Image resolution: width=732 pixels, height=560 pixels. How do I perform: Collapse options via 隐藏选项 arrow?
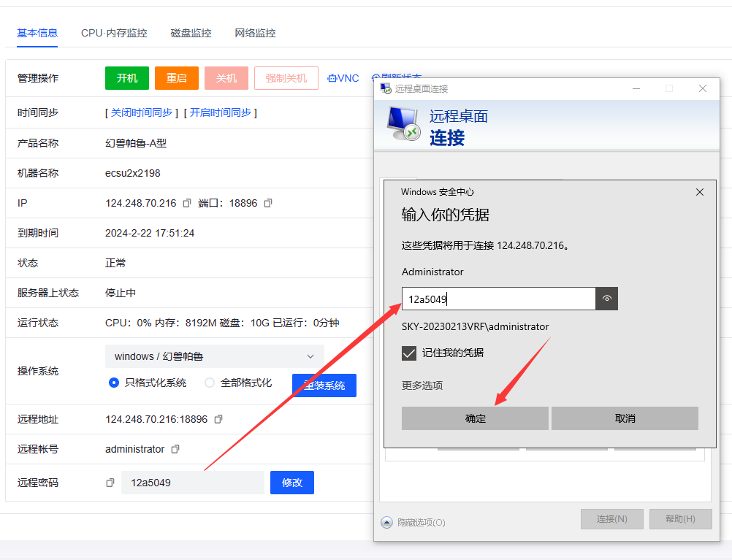(x=387, y=522)
